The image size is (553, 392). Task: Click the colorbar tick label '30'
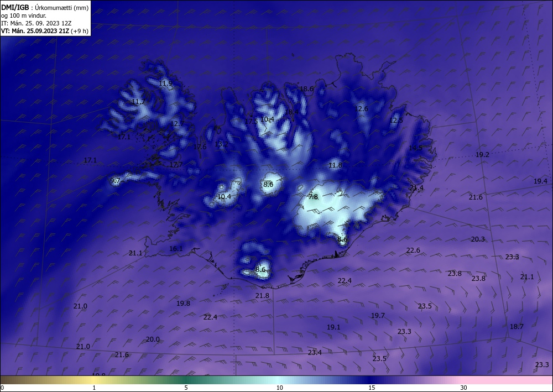pos(463,388)
